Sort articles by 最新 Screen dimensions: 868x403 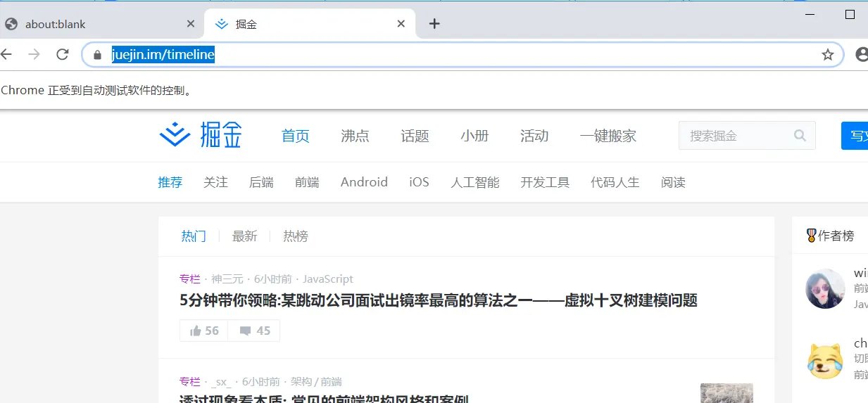pos(244,236)
